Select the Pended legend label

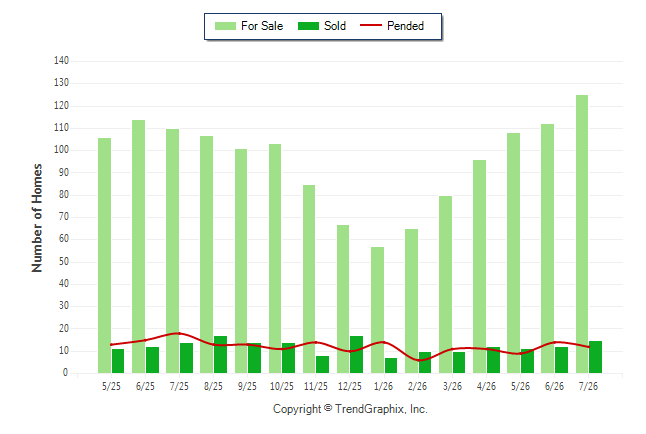tap(405, 26)
